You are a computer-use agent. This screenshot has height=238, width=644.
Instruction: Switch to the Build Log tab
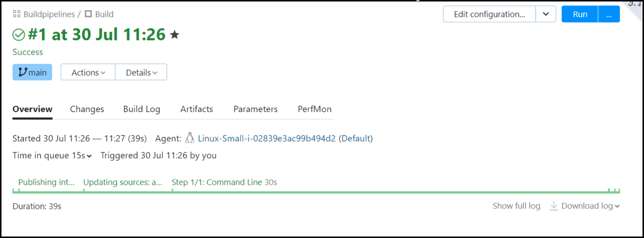click(x=142, y=109)
